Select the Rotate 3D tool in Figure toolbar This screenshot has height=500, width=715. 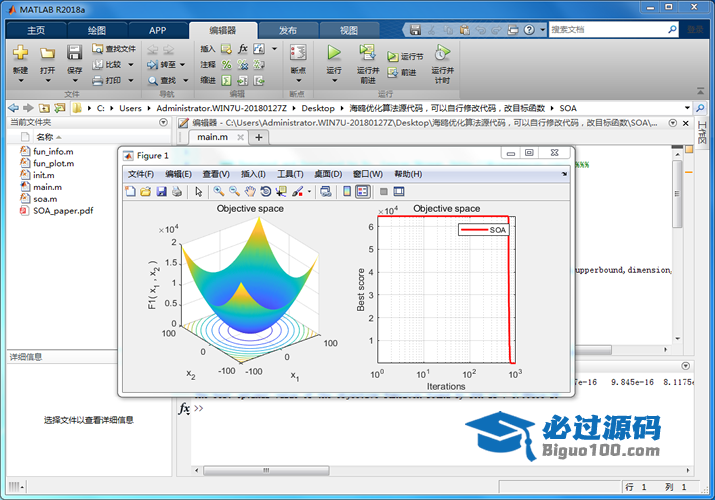pos(265,191)
